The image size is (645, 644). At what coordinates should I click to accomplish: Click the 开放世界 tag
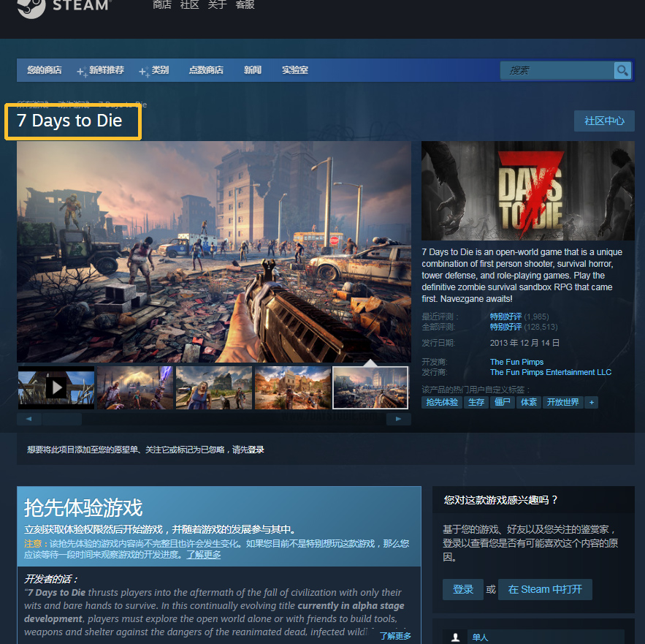point(562,402)
